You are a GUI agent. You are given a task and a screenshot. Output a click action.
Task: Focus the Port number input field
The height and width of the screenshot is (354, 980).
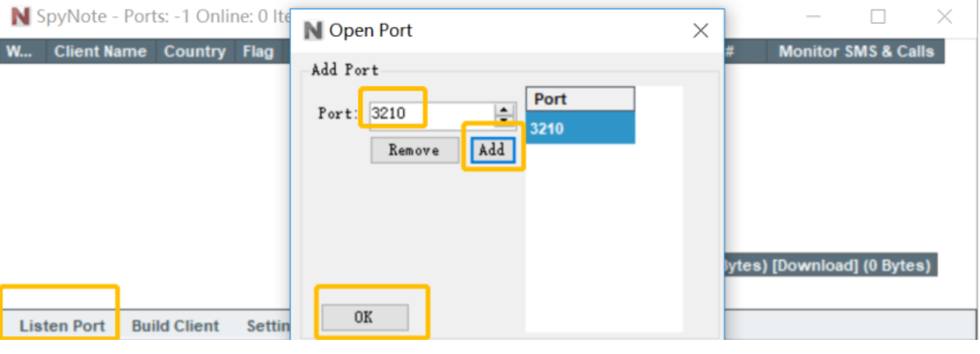430,114
